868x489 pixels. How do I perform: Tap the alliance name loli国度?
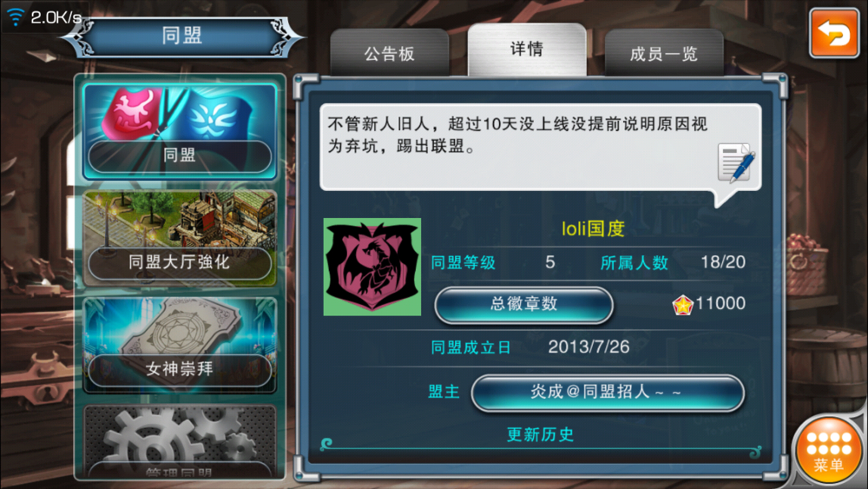(x=593, y=228)
